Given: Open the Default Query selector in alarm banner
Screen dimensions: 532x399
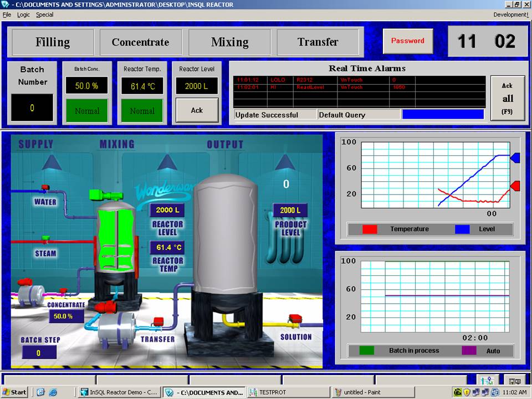Looking at the screenshot, I should point(357,115).
